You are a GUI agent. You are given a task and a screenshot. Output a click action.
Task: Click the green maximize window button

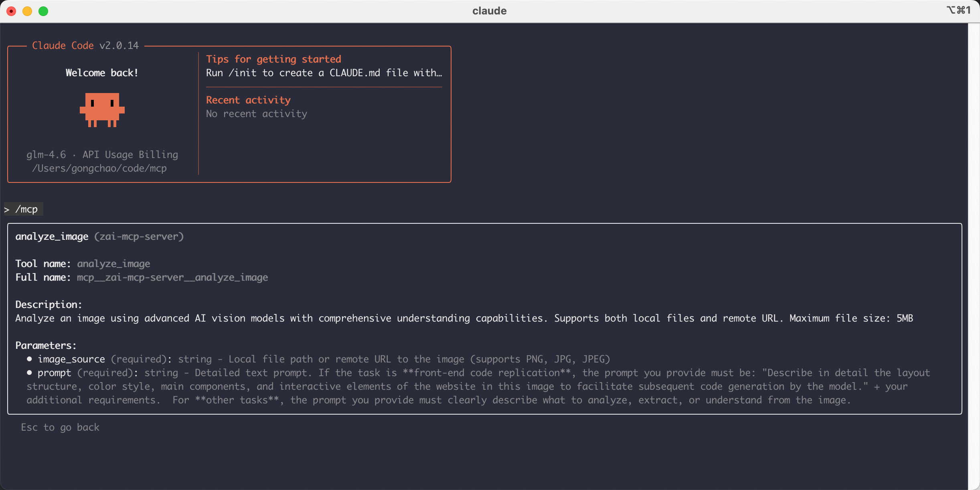(x=43, y=11)
